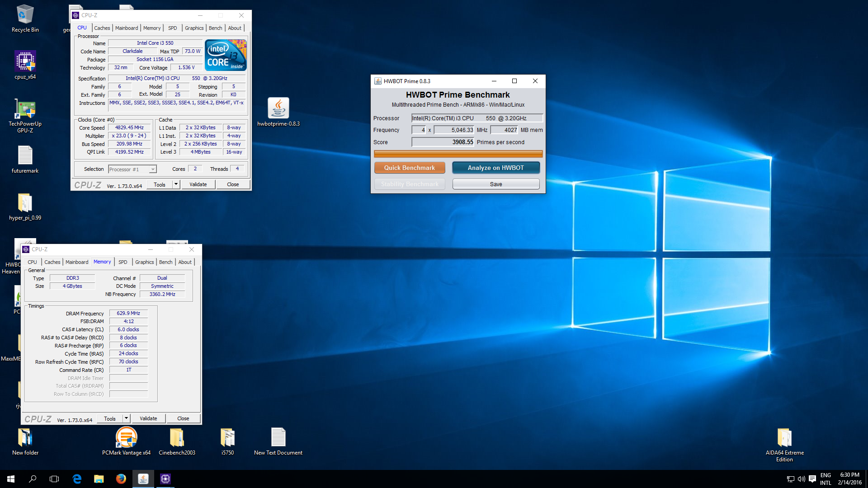868x488 pixels.
Task: Open the volume control tray icon
Action: tap(801, 479)
